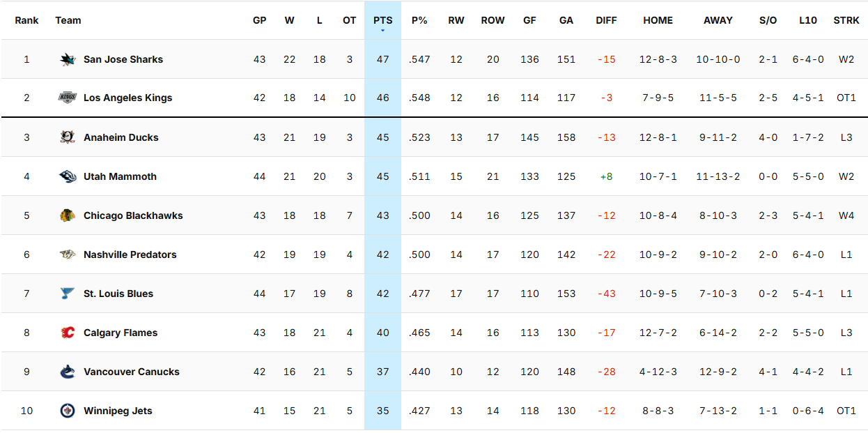Click the Nashville Predators logo icon
Viewport: 868px width, 433px height.
[x=67, y=255]
